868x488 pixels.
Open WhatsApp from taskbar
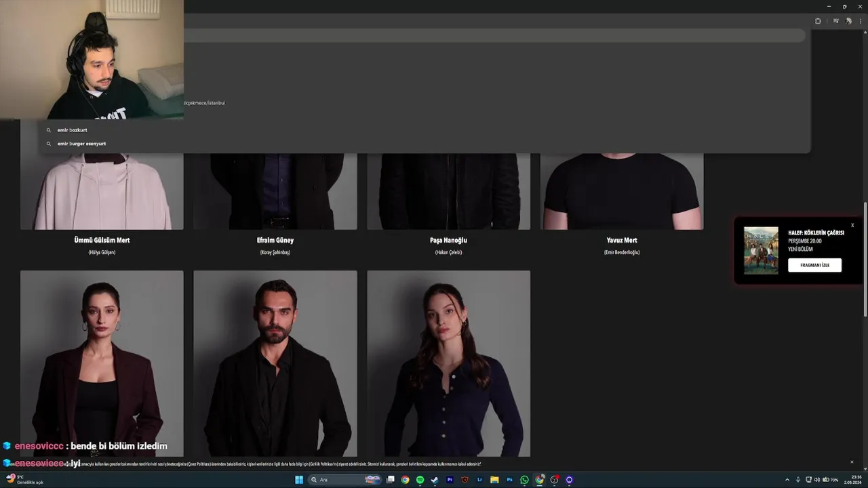[524, 480]
